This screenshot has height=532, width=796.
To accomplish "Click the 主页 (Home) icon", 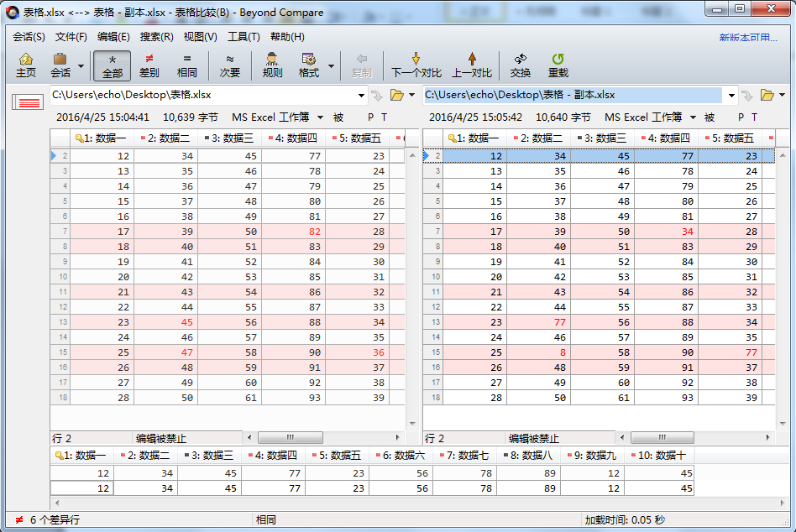I will (x=26, y=65).
